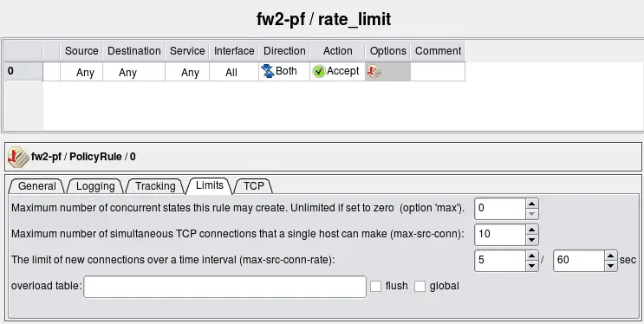Screen dimensions: 644x324
Task: Select the Service cell of rule 0
Action: point(187,72)
